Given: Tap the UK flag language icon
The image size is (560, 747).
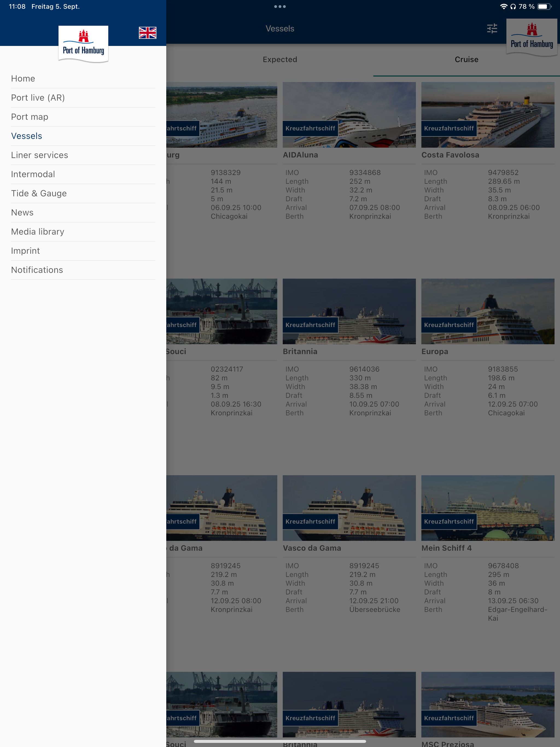Looking at the screenshot, I should pyautogui.click(x=148, y=33).
